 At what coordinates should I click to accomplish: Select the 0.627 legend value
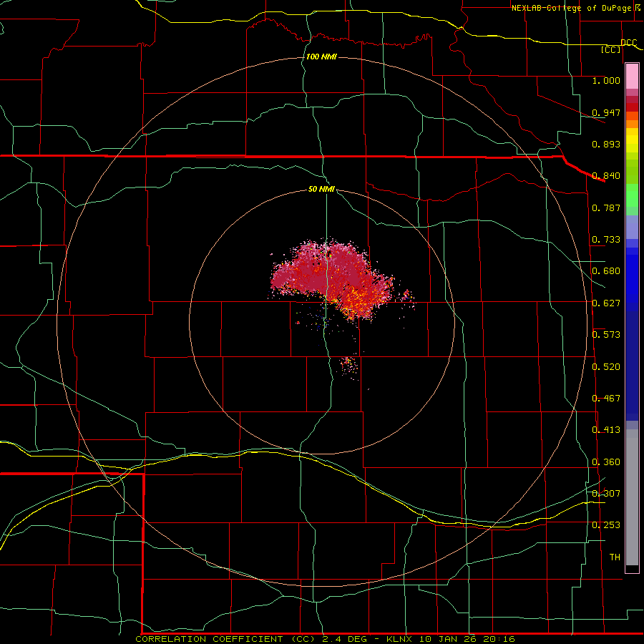pyautogui.click(x=606, y=303)
